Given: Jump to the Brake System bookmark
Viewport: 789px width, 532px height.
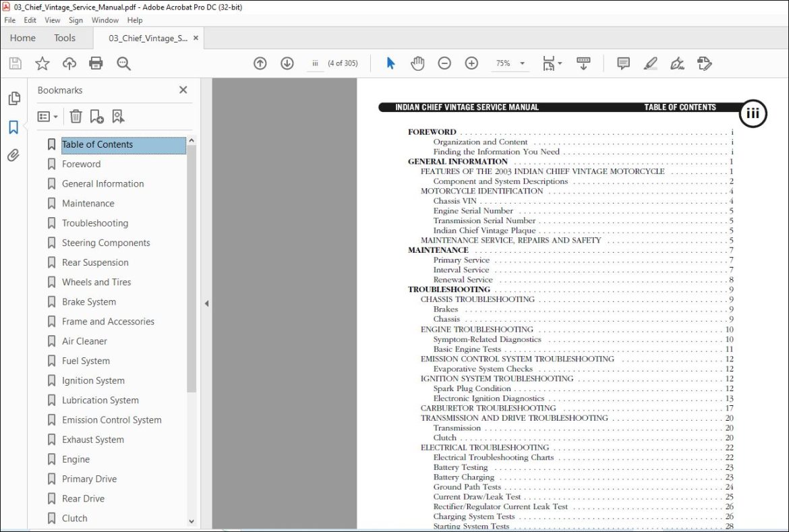Looking at the screenshot, I should tap(89, 302).
